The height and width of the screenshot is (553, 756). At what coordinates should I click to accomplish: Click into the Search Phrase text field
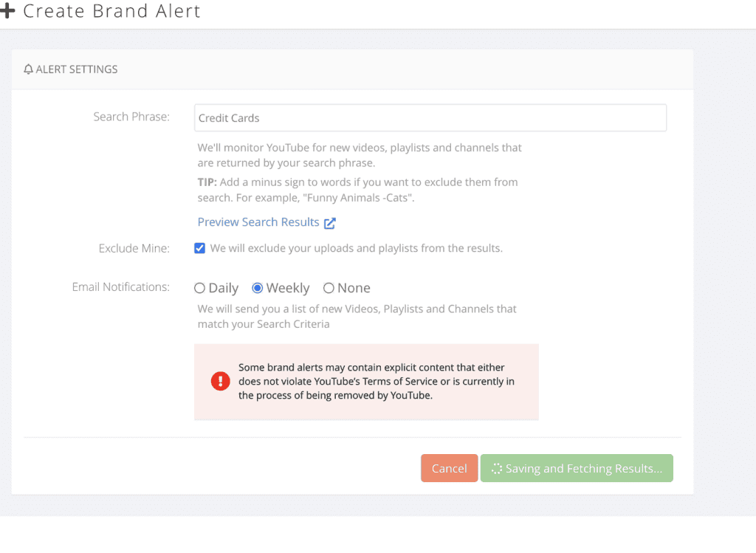click(x=430, y=118)
